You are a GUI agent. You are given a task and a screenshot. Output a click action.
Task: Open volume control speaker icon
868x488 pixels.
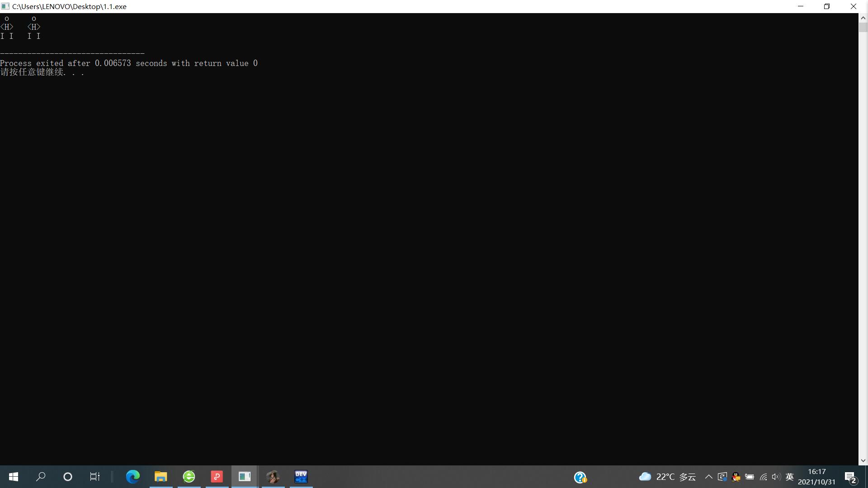click(776, 477)
